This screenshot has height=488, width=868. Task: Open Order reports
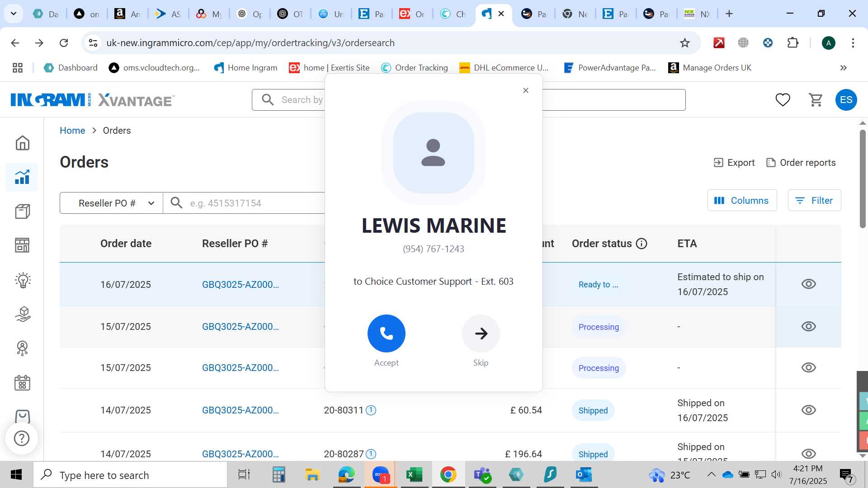click(801, 163)
